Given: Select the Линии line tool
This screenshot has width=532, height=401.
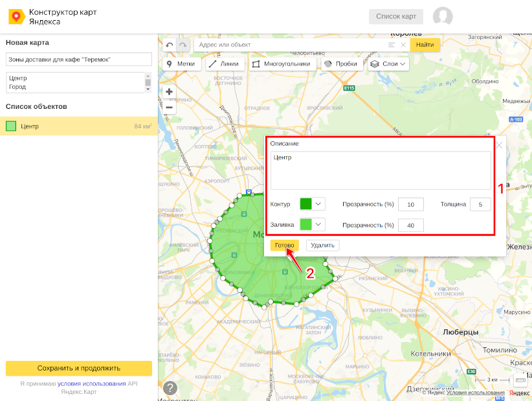Looking at the screenshot, I should [225, 64].
